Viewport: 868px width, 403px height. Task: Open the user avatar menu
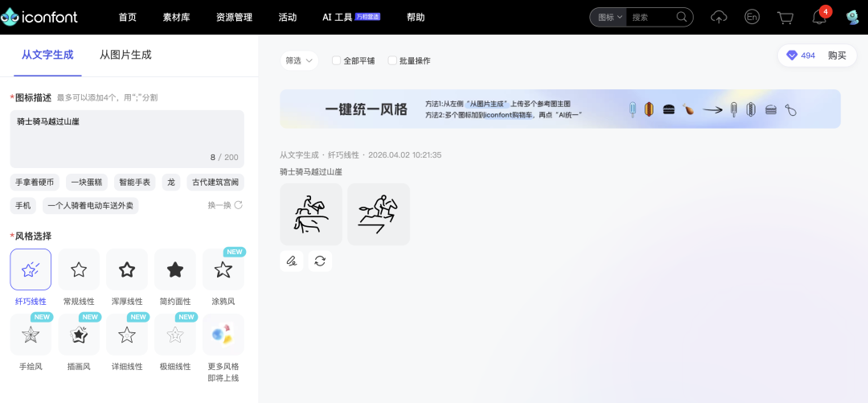pos(853,17)
